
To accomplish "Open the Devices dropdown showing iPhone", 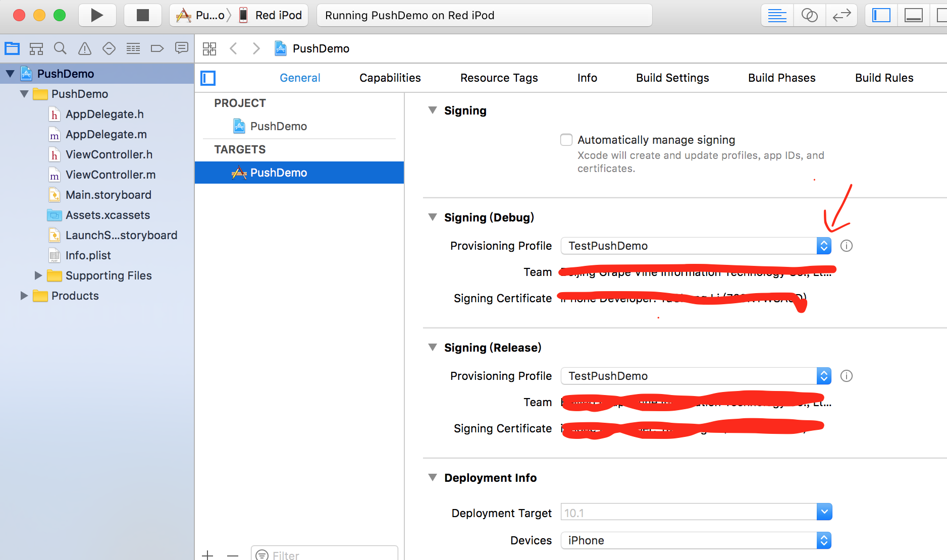I will pyautogui.click(x=696, y=540).
